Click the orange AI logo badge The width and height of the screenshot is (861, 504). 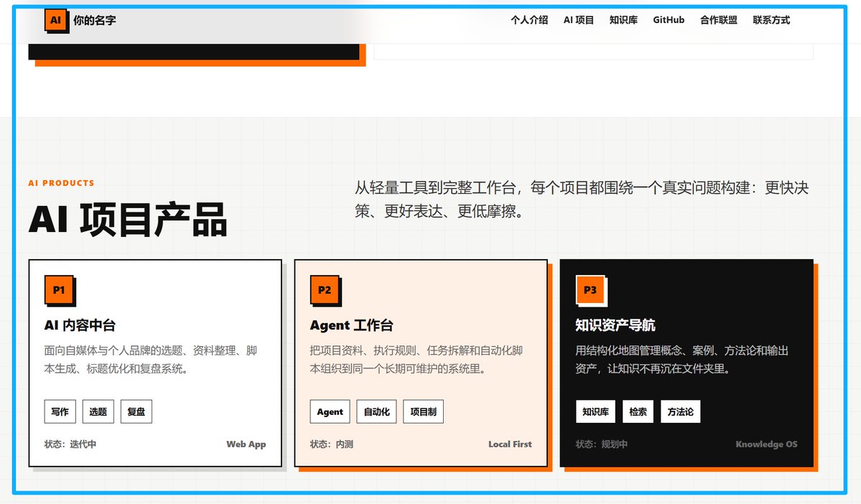coord(56,20)
